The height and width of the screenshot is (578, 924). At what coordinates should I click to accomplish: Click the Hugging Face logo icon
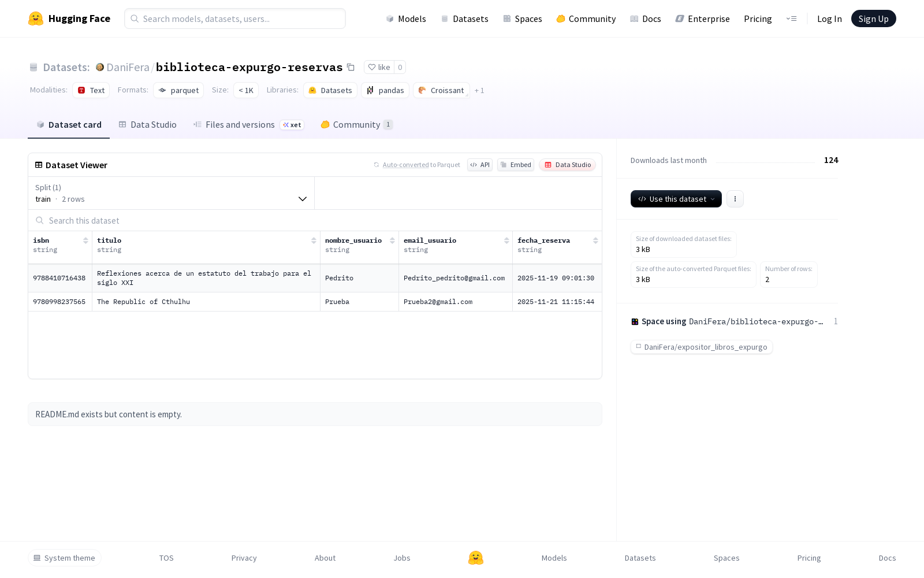36,18
